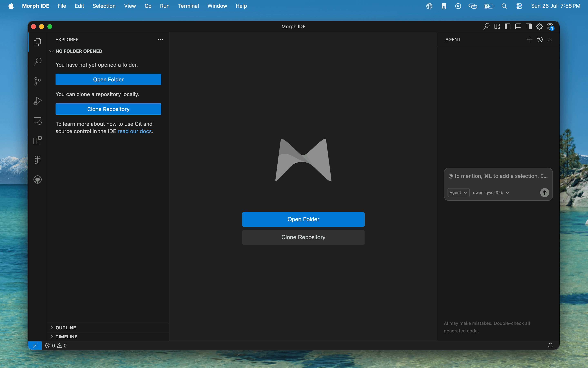The height and width of the screenshot is (368, 588).
Task: Open the Apple menu
Action: [11, 6]
